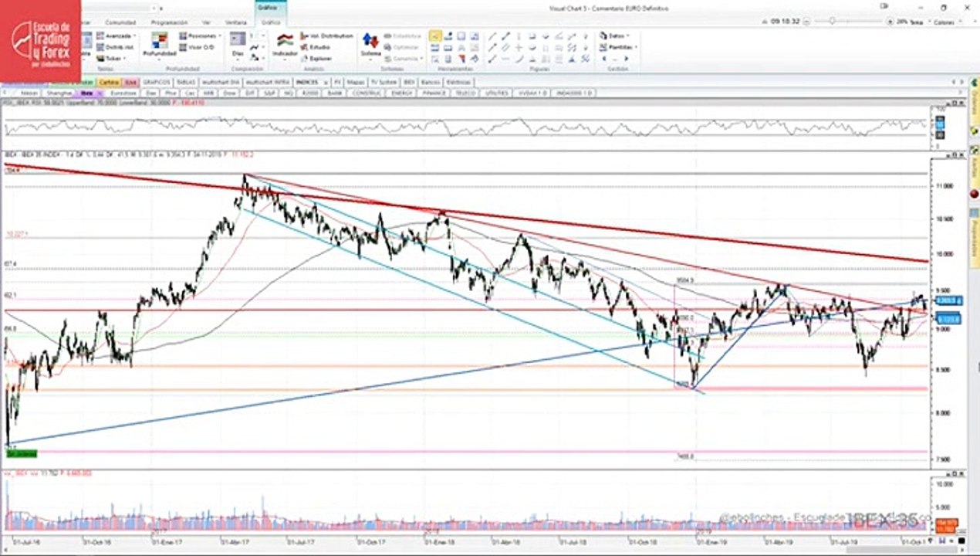980x556 pixels.
Task: Close the INDICES workspace tab
Action: point(326,82)
